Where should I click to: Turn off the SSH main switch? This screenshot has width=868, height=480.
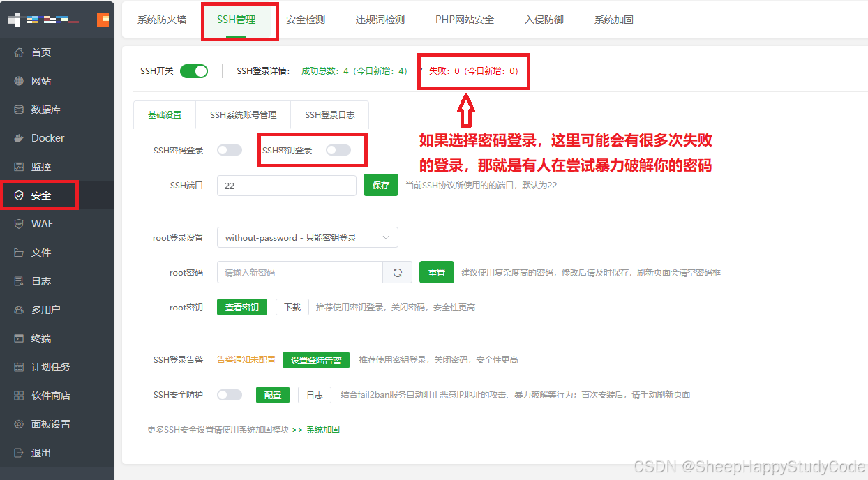coord(194,71)
